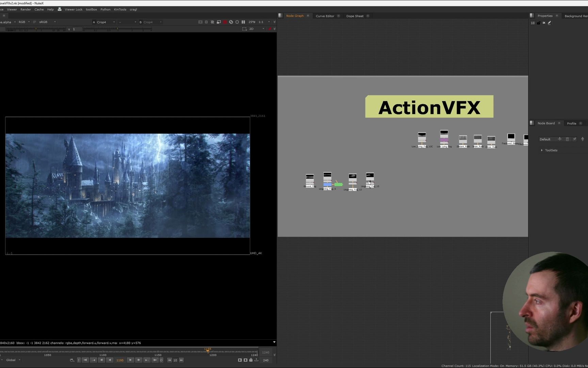Go to next keyframe

tap(147, 360)
